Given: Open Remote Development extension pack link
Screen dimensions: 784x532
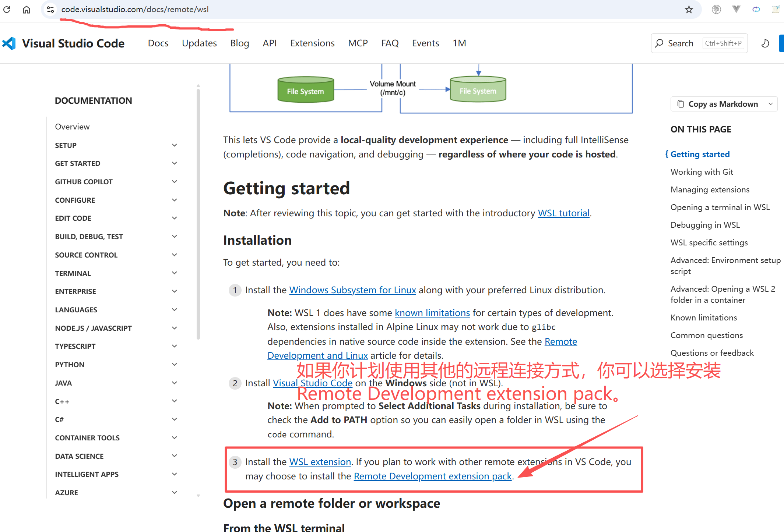Looking at the screenshot, I should pyautogui.click(x=433, y=476).
